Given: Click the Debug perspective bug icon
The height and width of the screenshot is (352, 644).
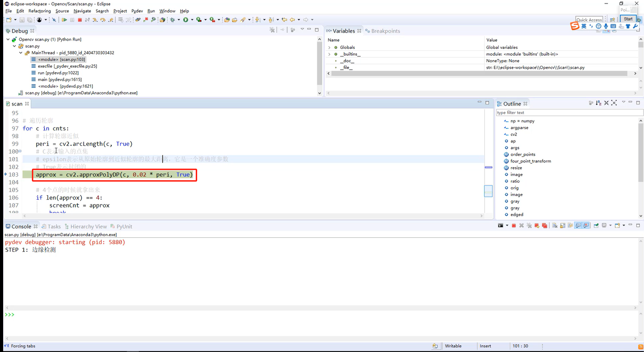Looking at the screenshot, I should pos(639,20).
